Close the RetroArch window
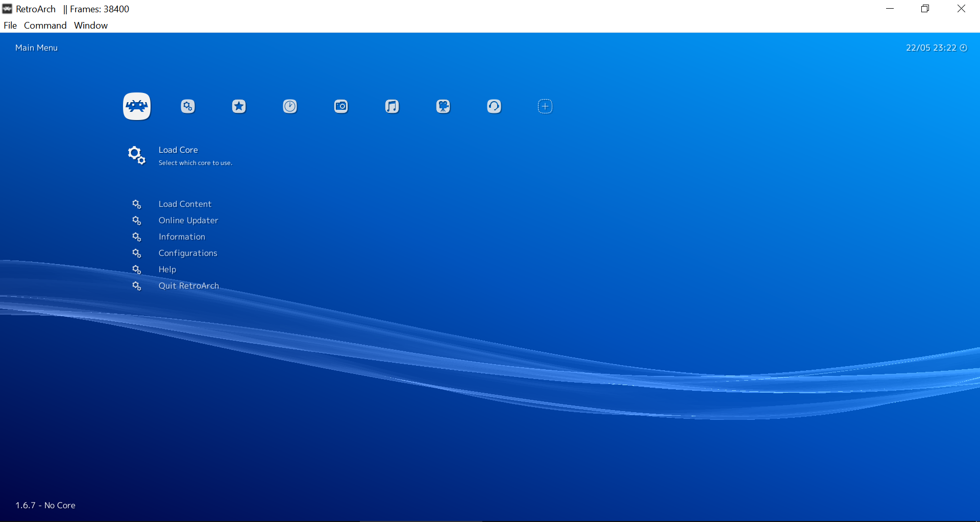980x522 pixels. point(961,9)
